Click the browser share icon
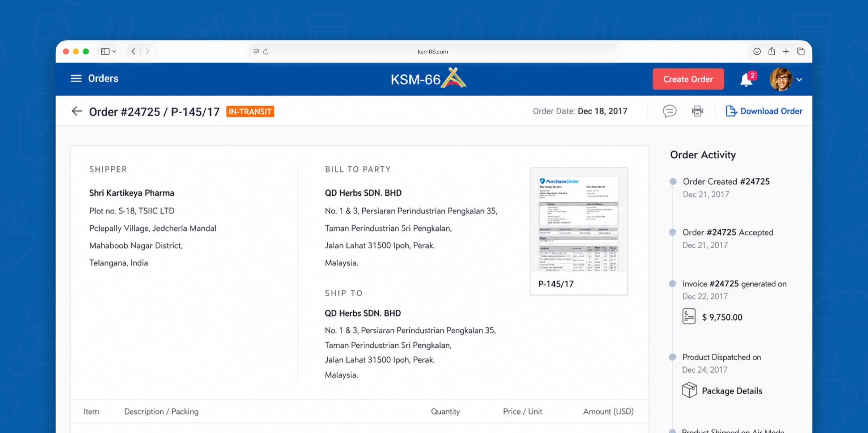The width and height of the screenshot is (868, 433). [x=772, y=51]
